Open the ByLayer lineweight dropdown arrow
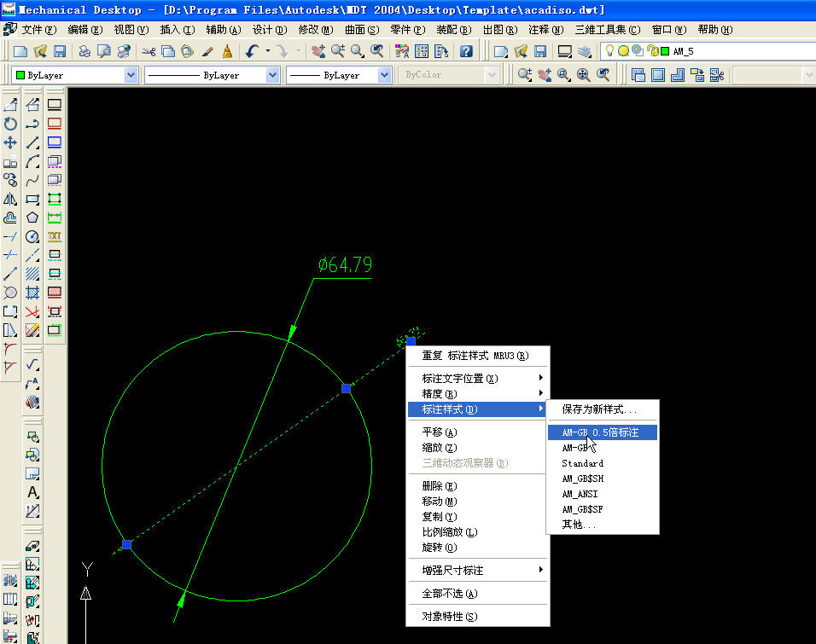Screen dimensions: 816x644 click(384, 75)
